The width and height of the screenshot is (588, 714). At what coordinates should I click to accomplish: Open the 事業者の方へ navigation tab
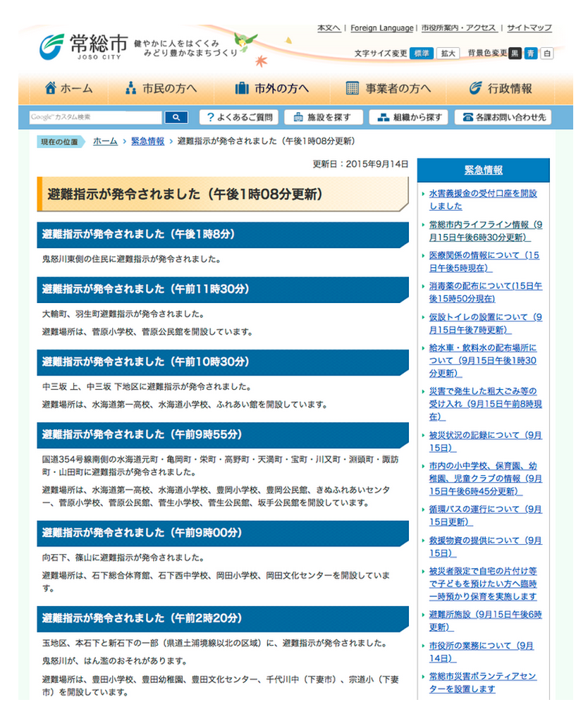[388, 88]
